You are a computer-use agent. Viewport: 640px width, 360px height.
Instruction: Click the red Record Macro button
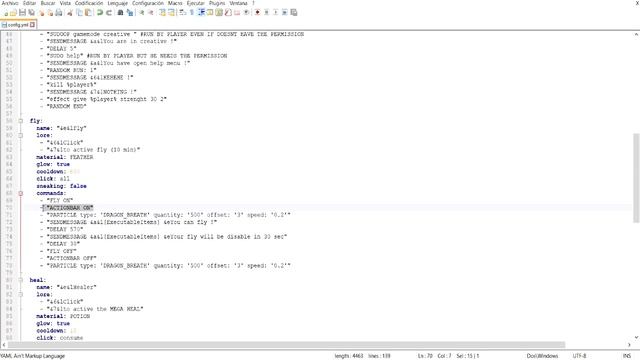257,13
